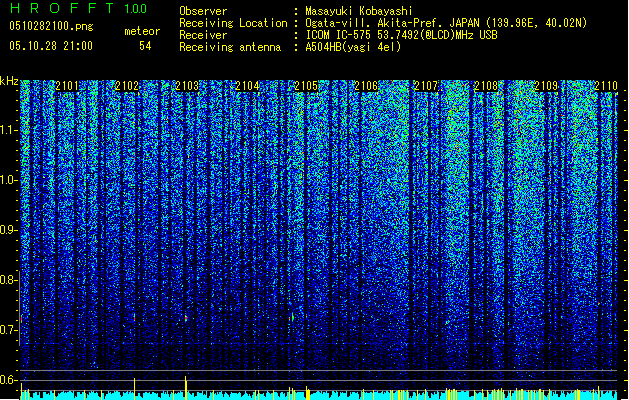The height and width of the screenshot is (400, 629).
Task: Select the filename 0510282100.png
Action: pos(51,26)
